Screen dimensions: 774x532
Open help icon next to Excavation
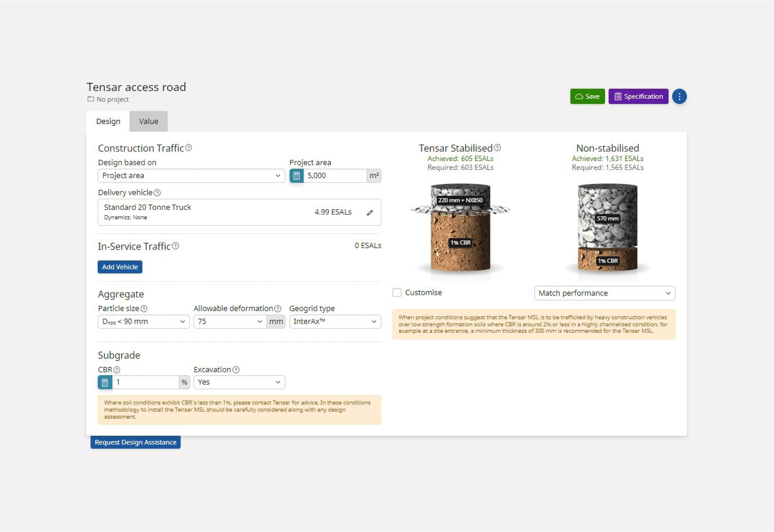[x=236, y=370]
